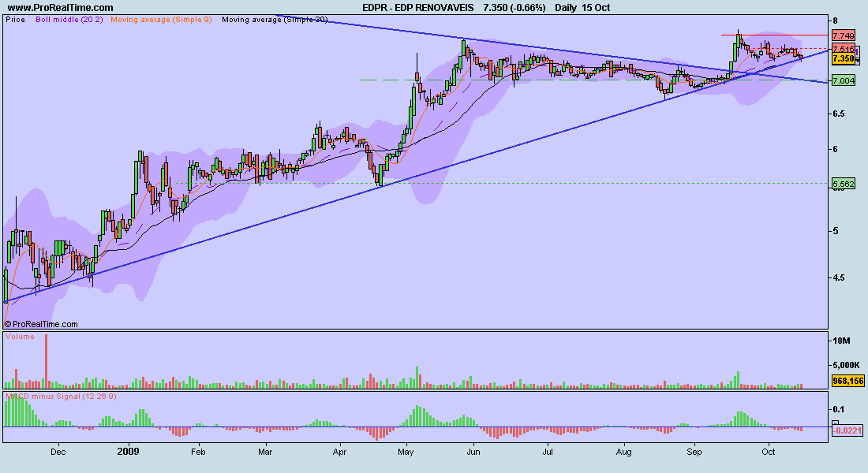Click the Aug label on the time axis
The width and height of the screenshot is (868, 473).
(624, 452)
